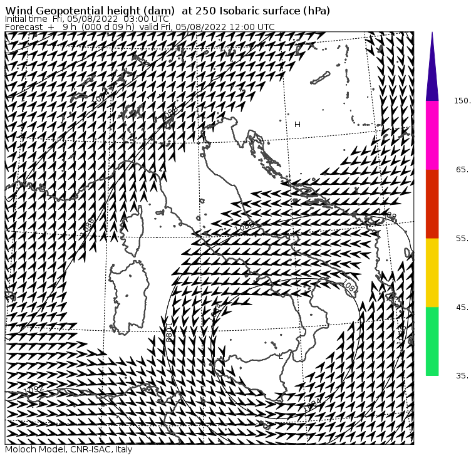Click colorbar label '35.'

tap(462, 376)
